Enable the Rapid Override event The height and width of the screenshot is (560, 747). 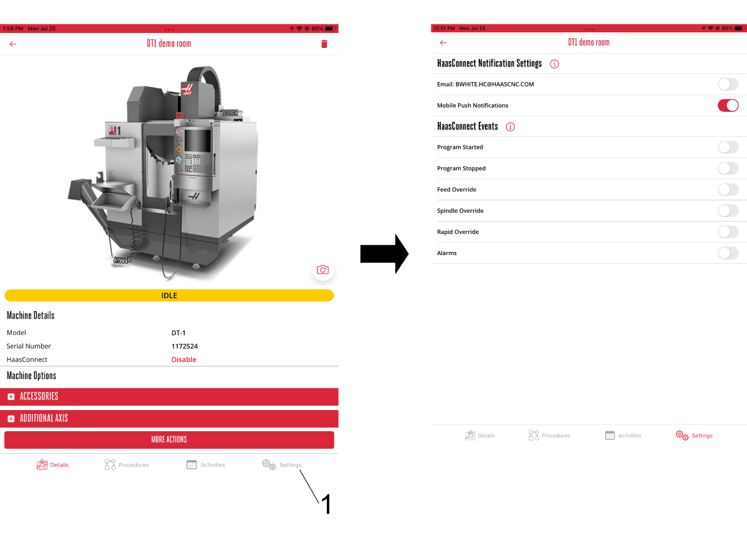(x=728, y=232)
